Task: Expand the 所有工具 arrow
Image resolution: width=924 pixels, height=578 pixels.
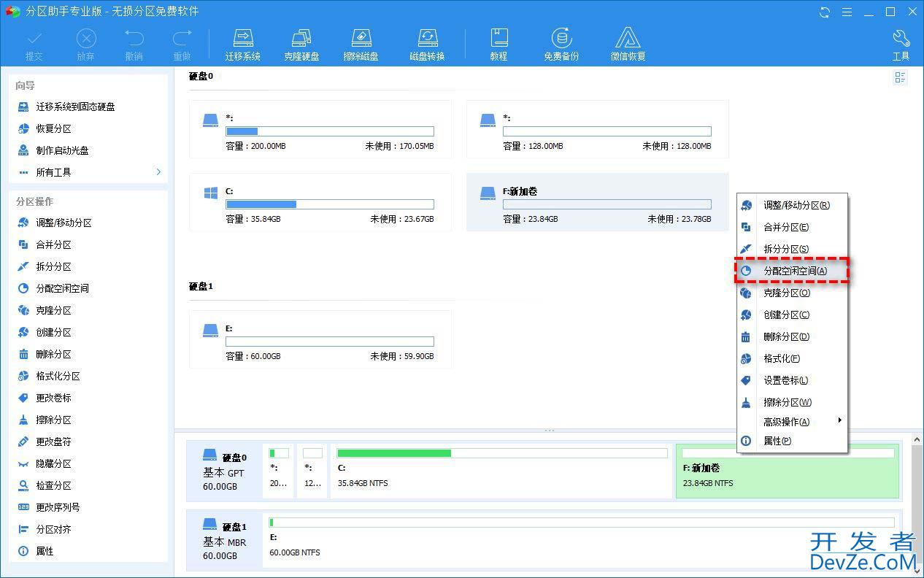Action: pyautogui.click(x=158, y=172)
